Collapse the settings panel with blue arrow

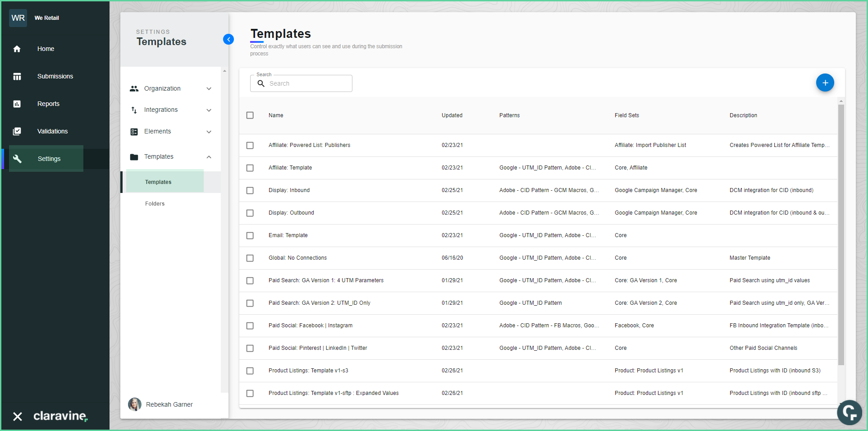(x=228, y=39)
